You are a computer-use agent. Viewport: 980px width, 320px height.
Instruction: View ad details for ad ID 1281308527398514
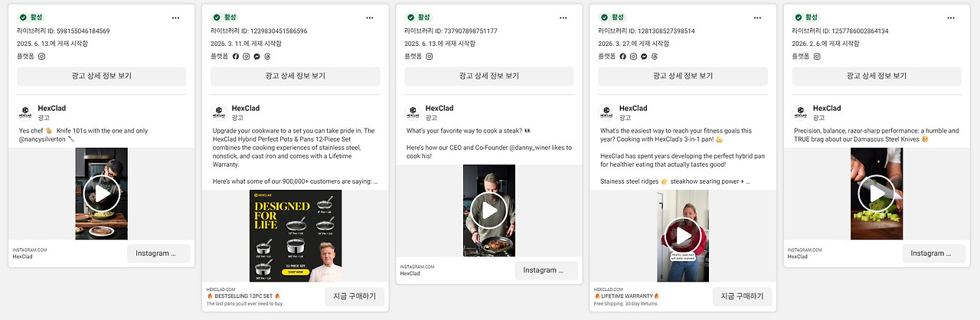pyautogui.click(x=683, y=76)
